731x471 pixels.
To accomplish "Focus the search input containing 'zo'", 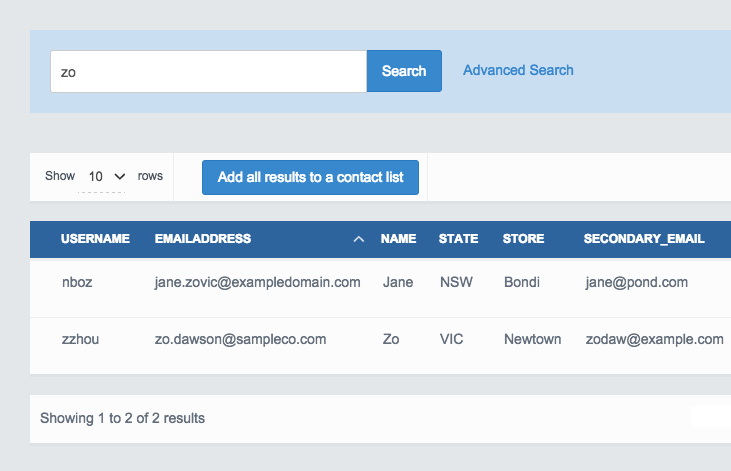I will pos(208,71).
